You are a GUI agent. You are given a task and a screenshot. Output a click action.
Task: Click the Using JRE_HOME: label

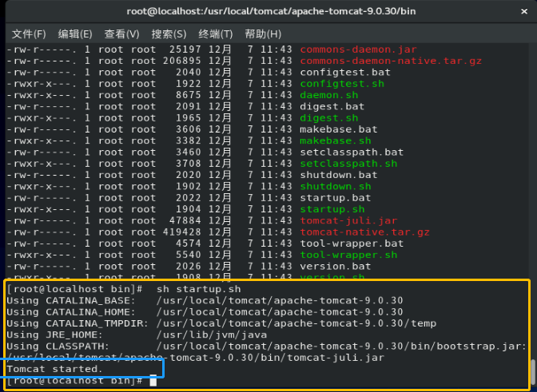54,335
